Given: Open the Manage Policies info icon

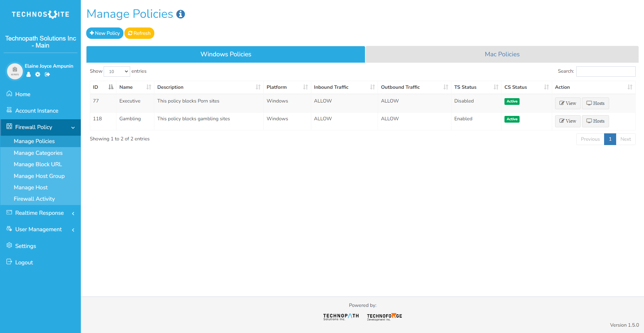Looking at the screenshot, I should (x=180, y=14).
